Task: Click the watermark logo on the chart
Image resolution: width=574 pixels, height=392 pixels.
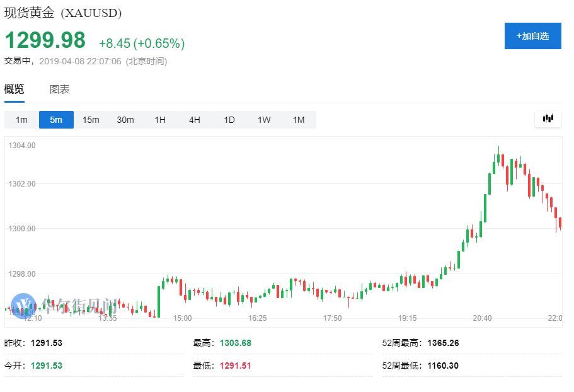Action: click(x=64, y=306)
